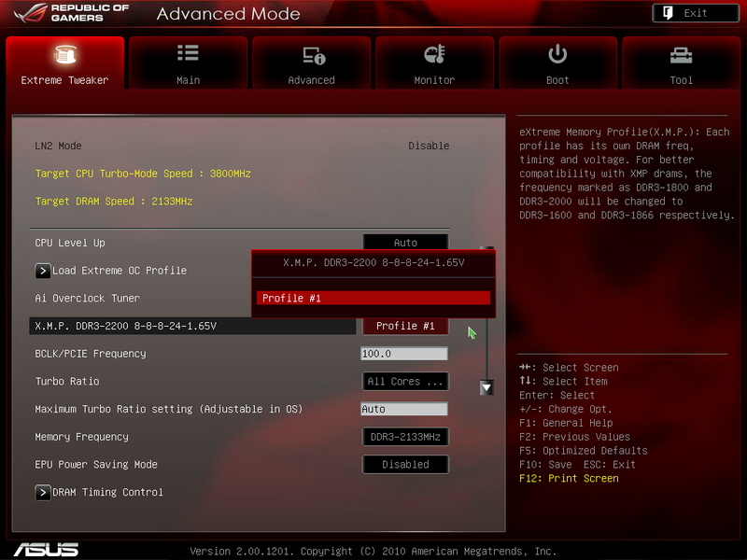Click the BCLK/PCIE Frequency input field
The height and width of the screenshot is (560, 747).
click(404, 354)
